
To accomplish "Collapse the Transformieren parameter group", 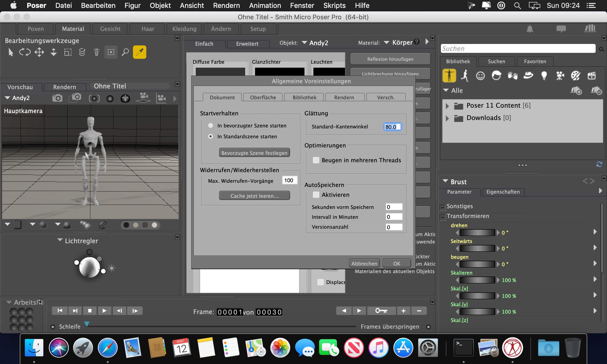I will click(442, 217).
